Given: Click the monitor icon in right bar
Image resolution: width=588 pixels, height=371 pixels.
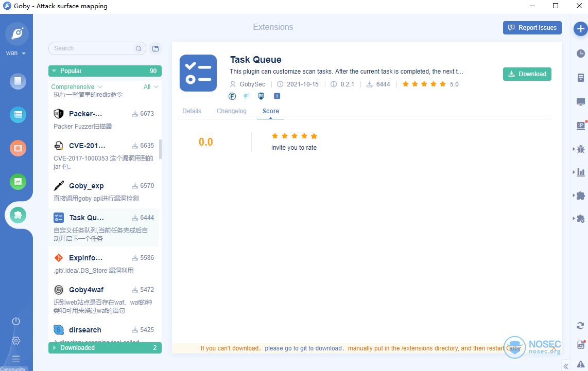Looking at the screenshot, I should (580, 101).
